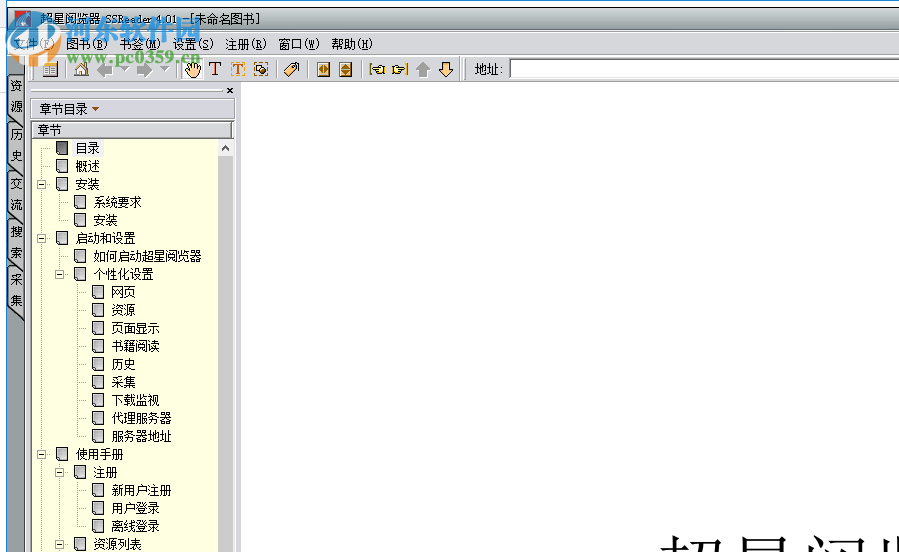Collapse the top-level 安装 tree node
Image resolution: width=899 pixels, height=552 pixels.
tap(41, 185)
